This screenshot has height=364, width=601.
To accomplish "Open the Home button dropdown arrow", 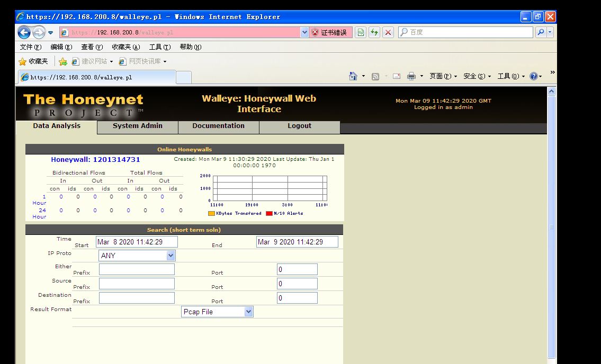I will click(363, 76).
